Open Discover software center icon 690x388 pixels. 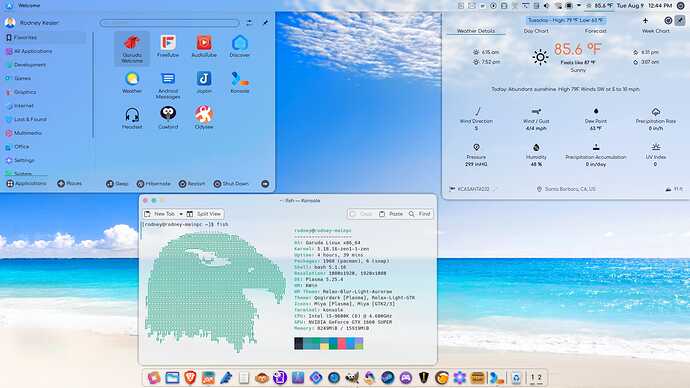tap(239, 47)
